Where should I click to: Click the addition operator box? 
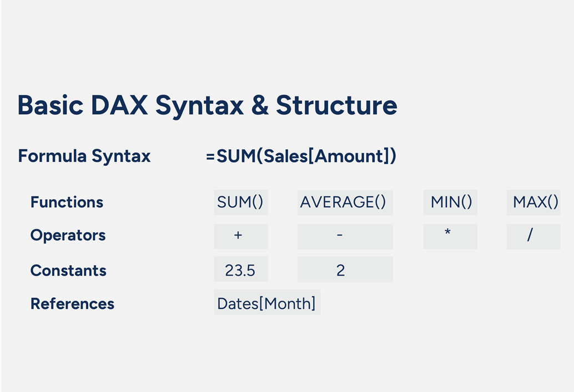(240, 236)
